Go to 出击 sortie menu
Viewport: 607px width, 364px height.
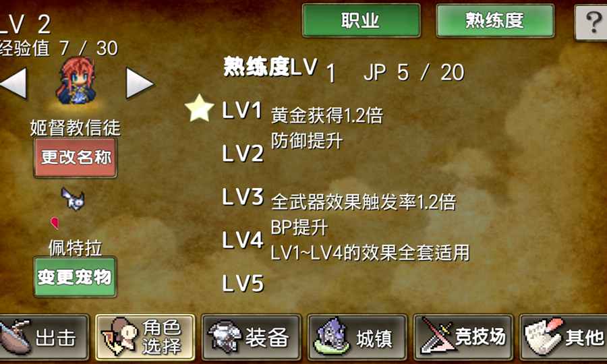(43, 337)
